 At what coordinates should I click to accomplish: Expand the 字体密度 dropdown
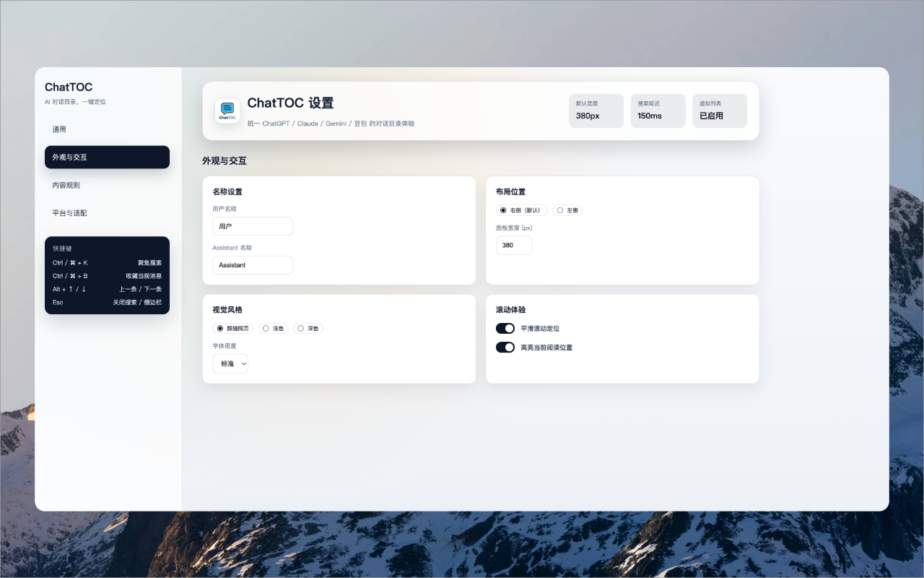230,363
